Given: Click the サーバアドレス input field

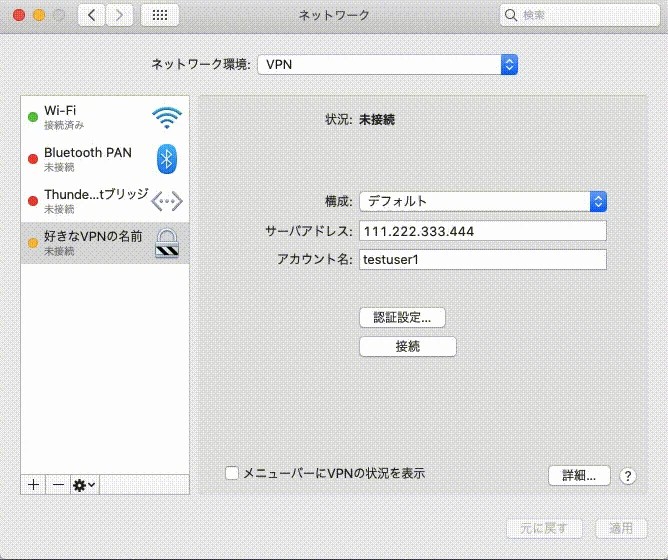Looking at the screenshot, I should (x=483, y=231).
